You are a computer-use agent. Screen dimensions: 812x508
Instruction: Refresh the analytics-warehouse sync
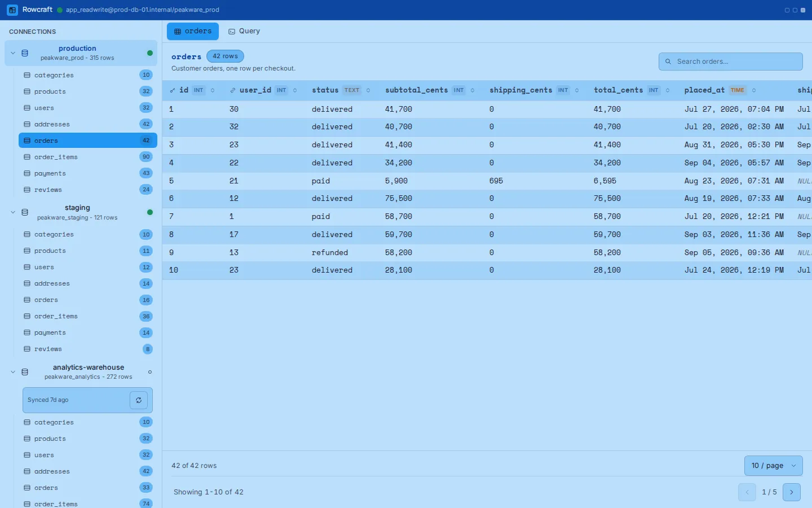point(139,400)
